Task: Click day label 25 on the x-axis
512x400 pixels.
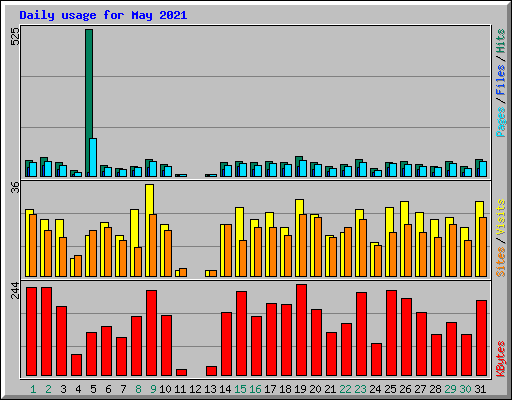Action: point(390,389)
